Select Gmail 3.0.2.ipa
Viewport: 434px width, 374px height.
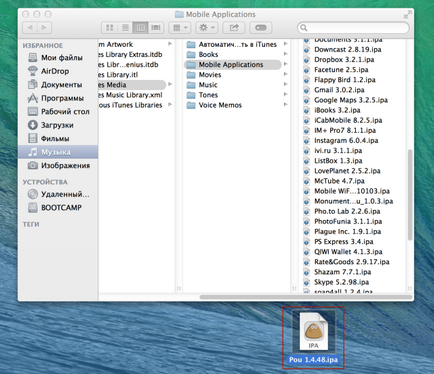pos(339,90)
